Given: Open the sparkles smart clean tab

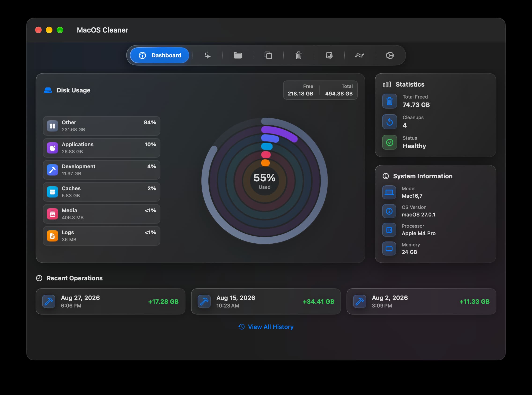Looking at the screenshot, I should tap(207, 55).
